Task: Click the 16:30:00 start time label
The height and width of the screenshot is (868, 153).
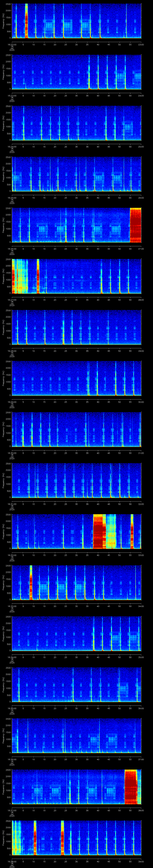Action: click(x=12, y=453)
